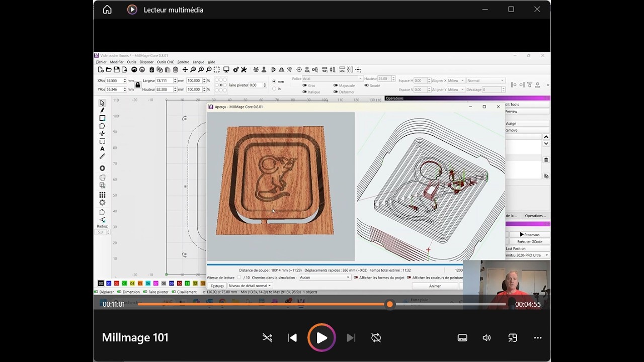Click the Operations... button

pyautogui.click(x=535, y=216)
